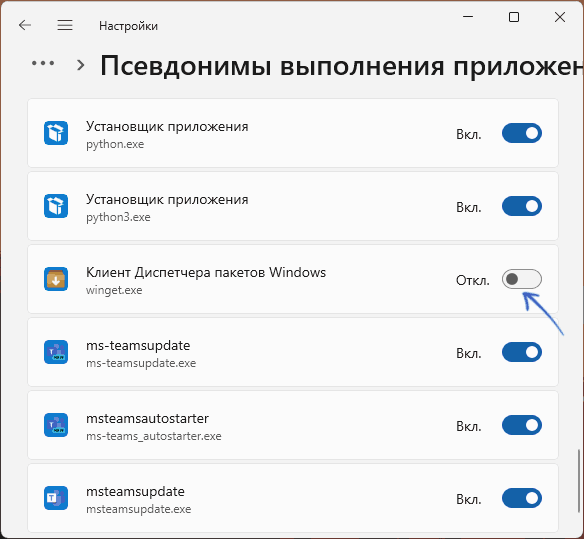Click the ms-teamsupdate app icon

click(x=56, y=352)
